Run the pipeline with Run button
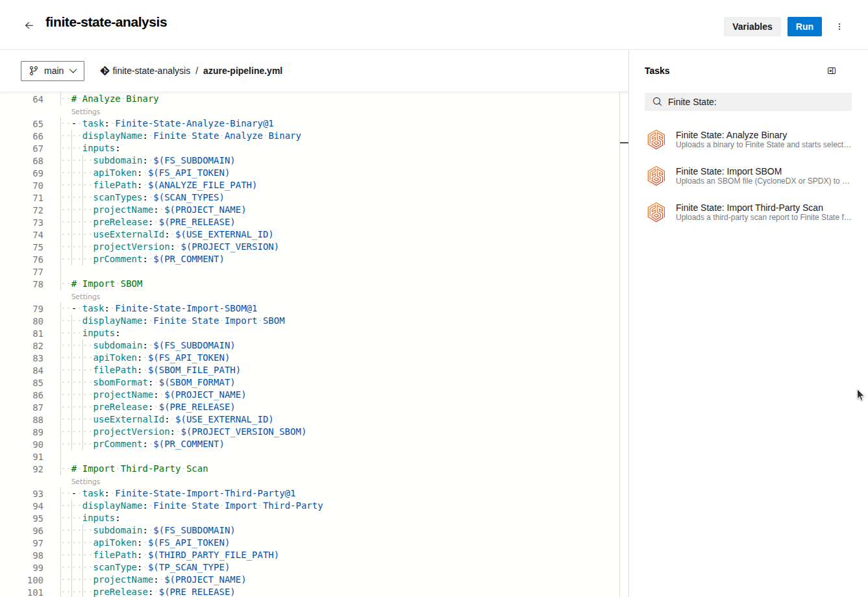Viewport: 868px width, 597px height. click(804, 27)
